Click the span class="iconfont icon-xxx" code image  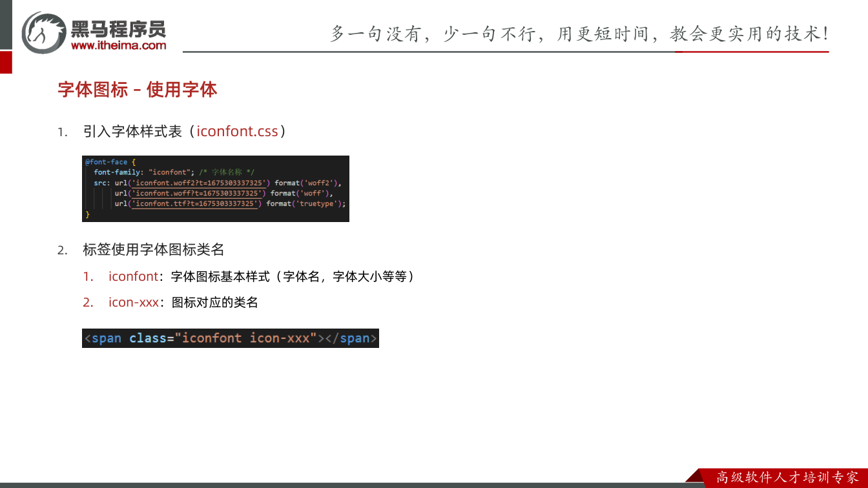pos(231,338)
